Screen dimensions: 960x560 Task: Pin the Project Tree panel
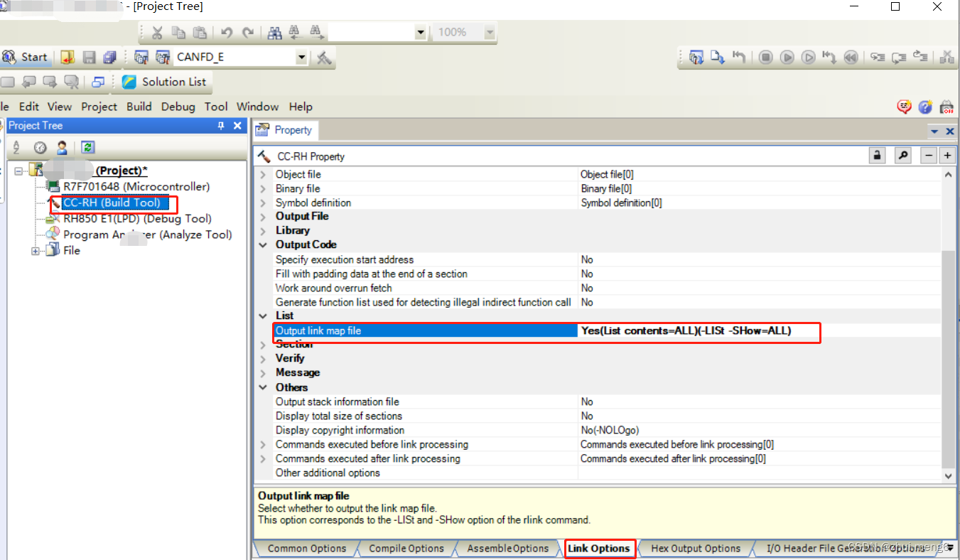click(x=221, y=126)
